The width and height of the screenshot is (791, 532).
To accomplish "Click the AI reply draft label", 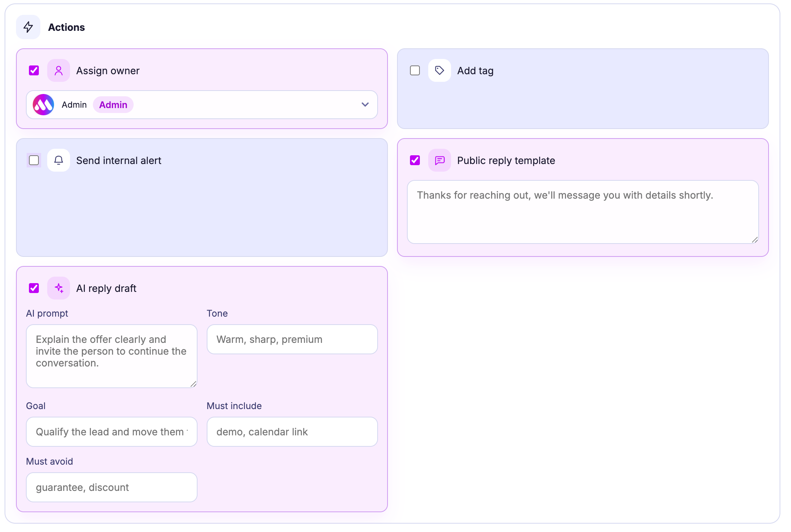I will click(x=106, y=288).
